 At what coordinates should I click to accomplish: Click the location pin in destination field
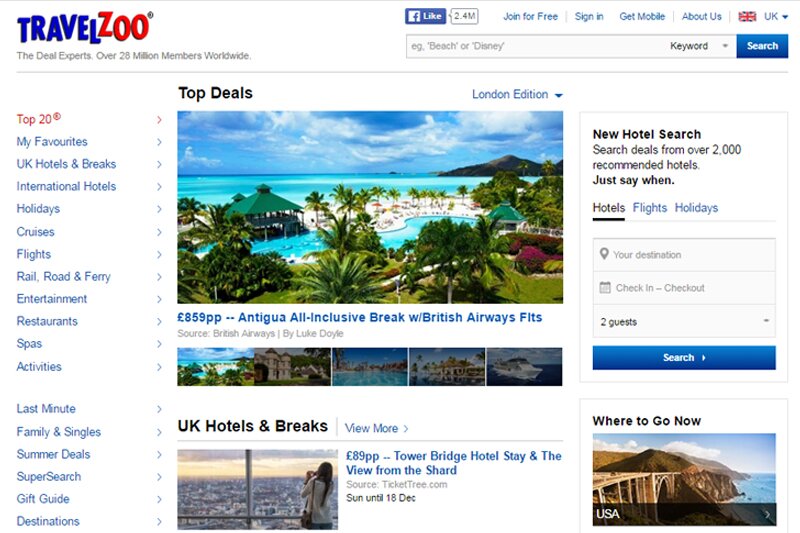point(604,254)
